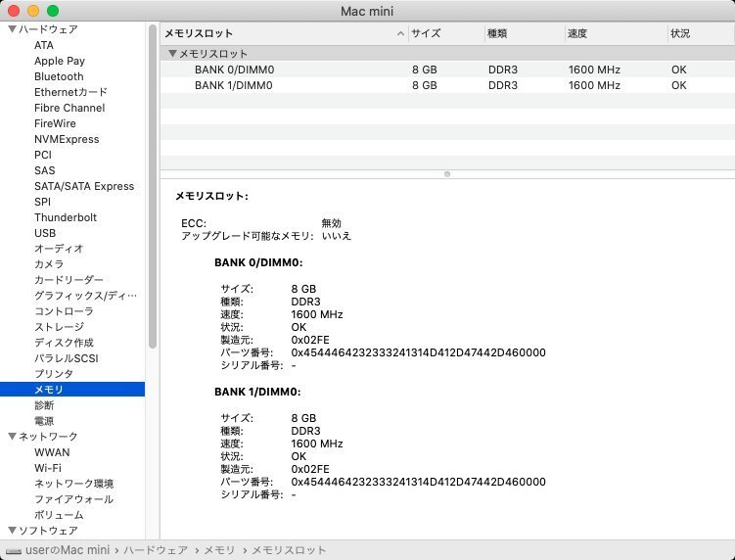This screenshot has height=560, width=735.
Task: Collapse the ハードウェア section
Action: click(13, 29)
